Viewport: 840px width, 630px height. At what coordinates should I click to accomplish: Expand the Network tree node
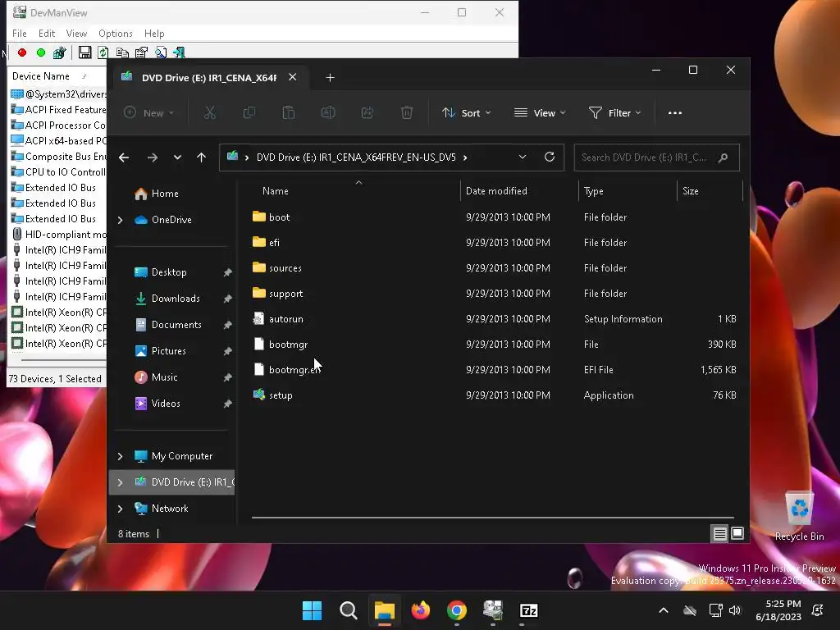coord(120,509)
